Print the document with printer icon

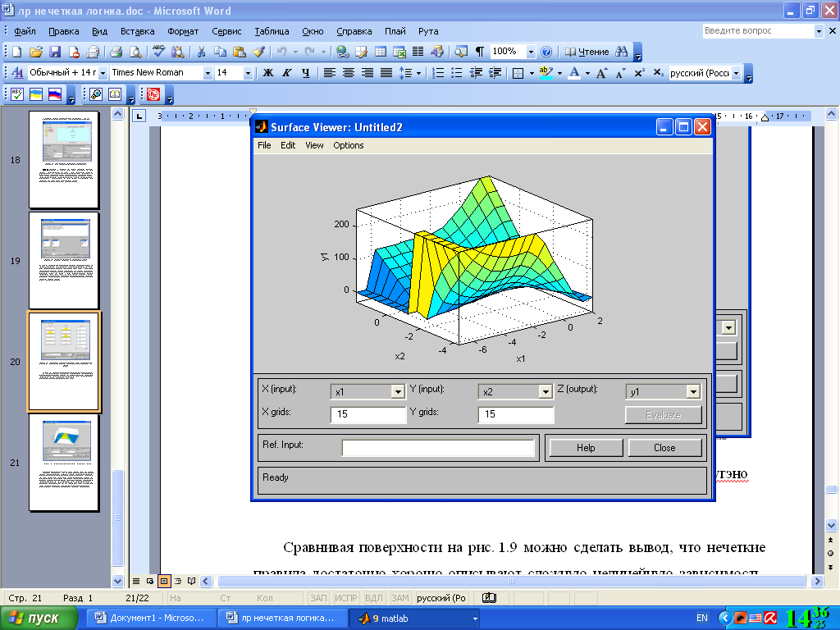[x=116, y=52]
